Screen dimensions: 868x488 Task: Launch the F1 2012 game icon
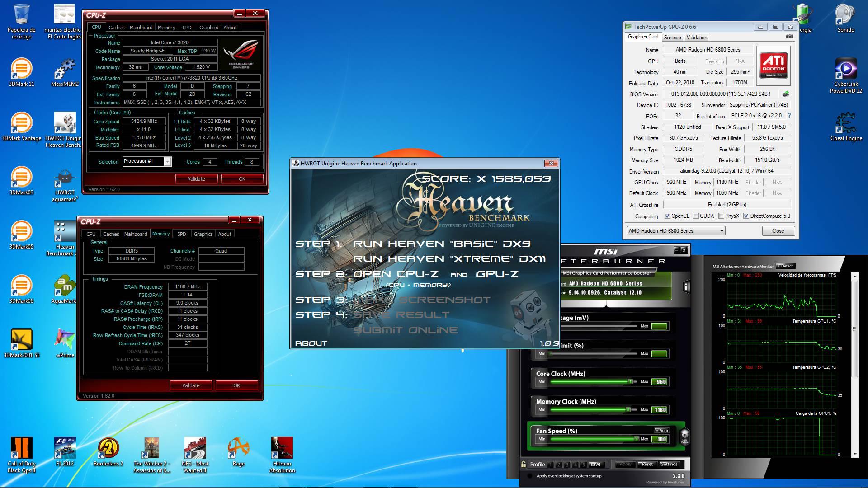click(x=65, y=452)
